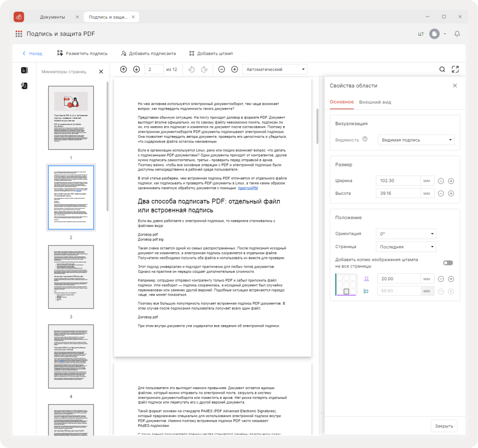Click the Закрыть button

click(444, 426)
